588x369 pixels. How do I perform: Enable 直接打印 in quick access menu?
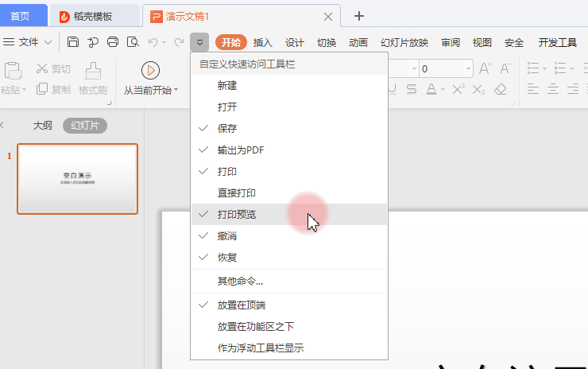pyautogui.click(x=289, y=193)
